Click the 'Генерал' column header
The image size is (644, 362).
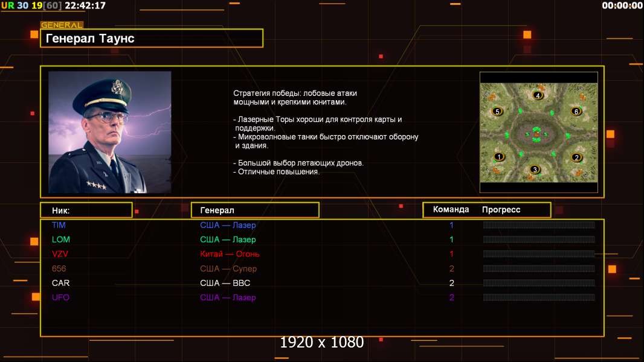(255, 210)
